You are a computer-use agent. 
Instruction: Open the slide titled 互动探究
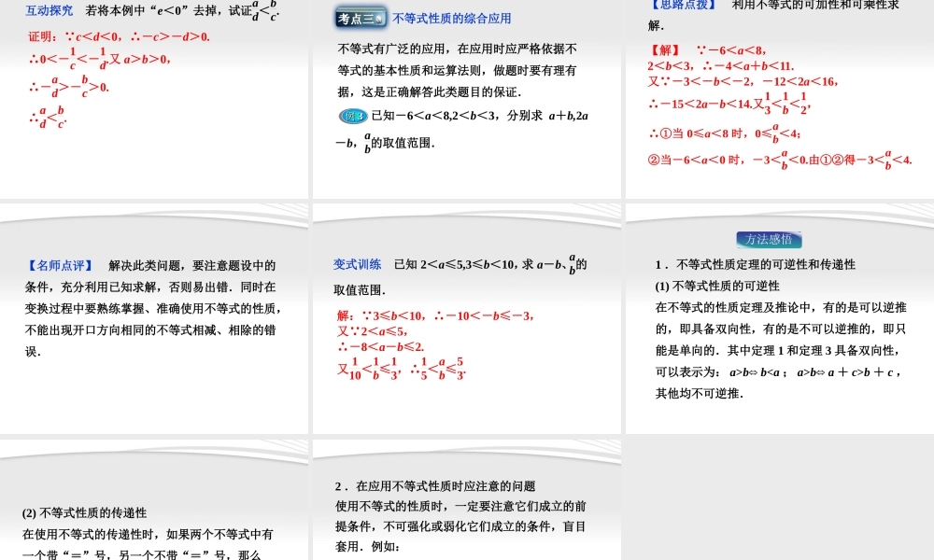click(x=154, y=99)
